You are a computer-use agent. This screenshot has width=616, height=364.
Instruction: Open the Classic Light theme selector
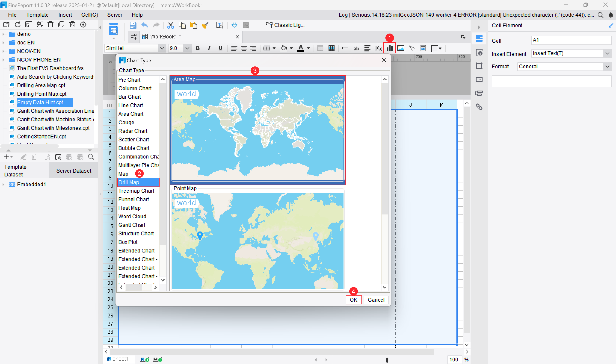(285, 25)
